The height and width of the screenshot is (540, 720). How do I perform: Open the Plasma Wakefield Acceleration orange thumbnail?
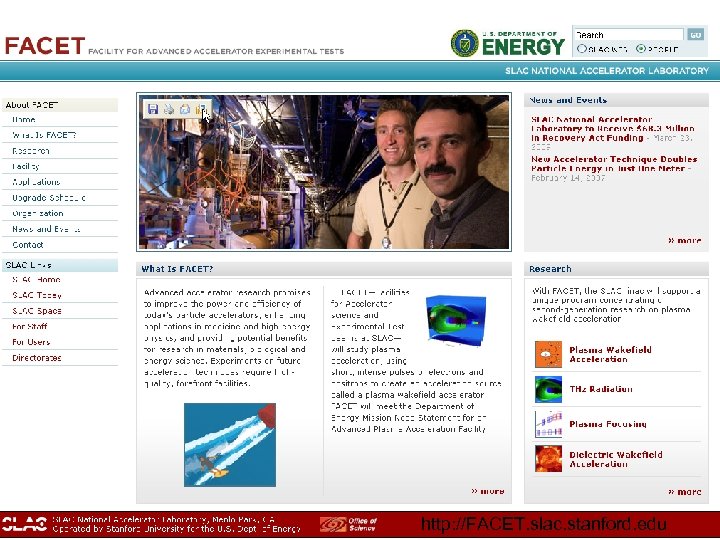pyautogui.click(x=548, y=354)
